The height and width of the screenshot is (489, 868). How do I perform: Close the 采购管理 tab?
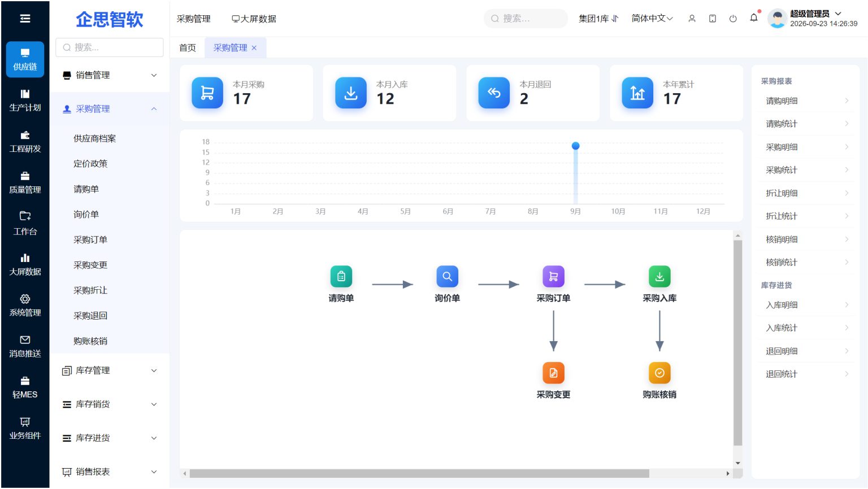coord(254,48)
